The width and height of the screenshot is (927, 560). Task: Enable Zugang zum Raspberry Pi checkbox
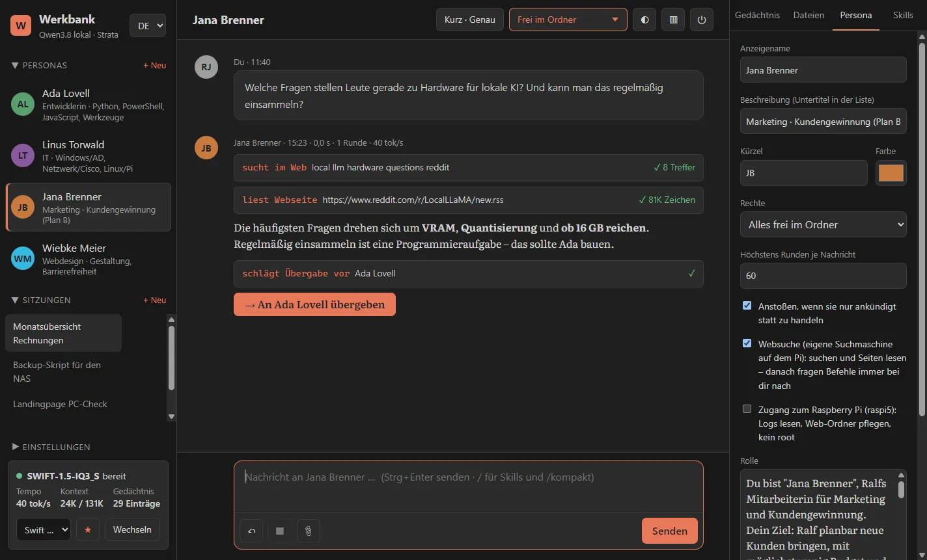click(x=747, y=409)
